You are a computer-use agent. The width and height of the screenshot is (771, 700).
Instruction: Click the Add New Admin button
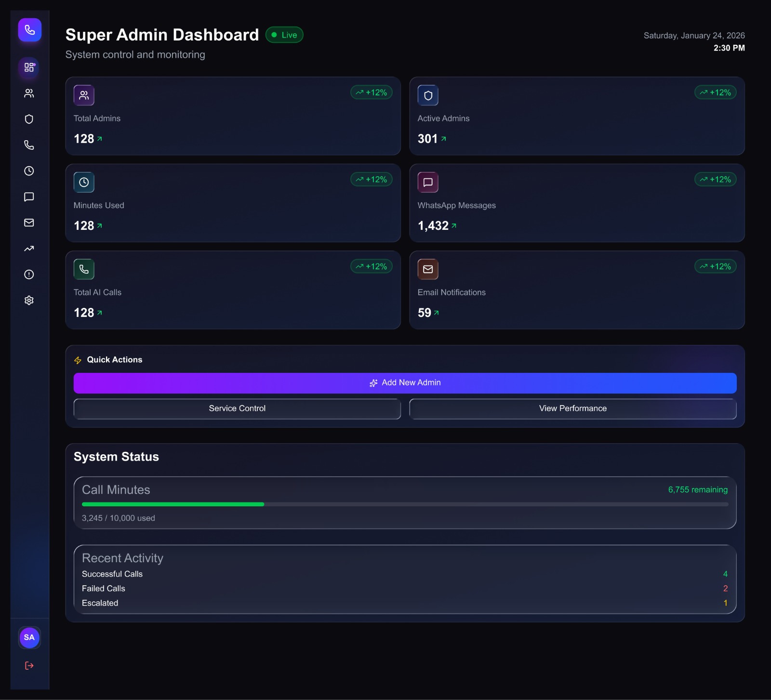(x=405, y=383)
